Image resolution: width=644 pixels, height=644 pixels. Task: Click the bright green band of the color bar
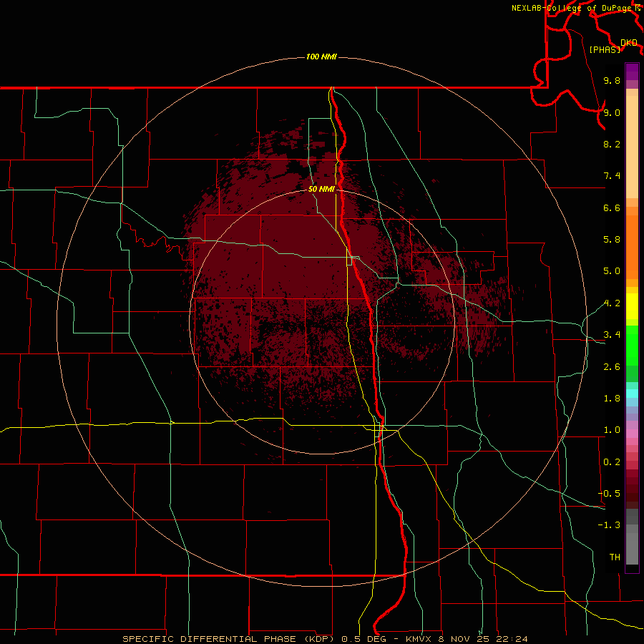pyautogui.click(x=632, y=345)
